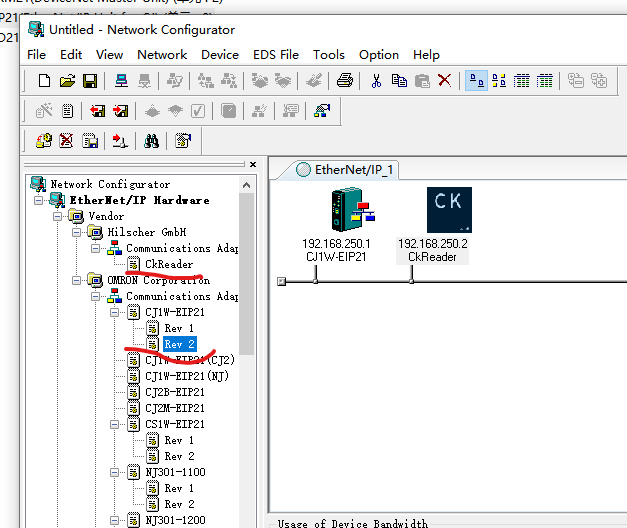
Task: Click the Upload from device icon
Action: tap(97, 111)
